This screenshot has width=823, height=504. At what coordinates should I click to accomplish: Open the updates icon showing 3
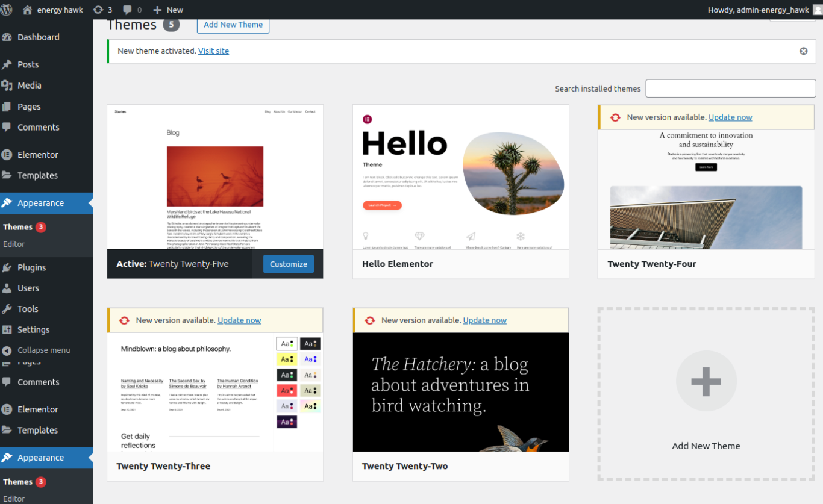pyautogui.click(x=98, y=10)
